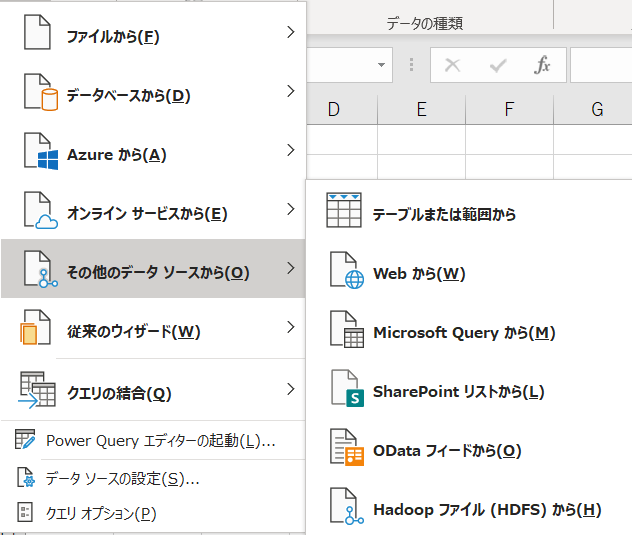The image size is (632, 535).
Task: Click the formula bar cancel X icon
Action: tap(452, 65)
